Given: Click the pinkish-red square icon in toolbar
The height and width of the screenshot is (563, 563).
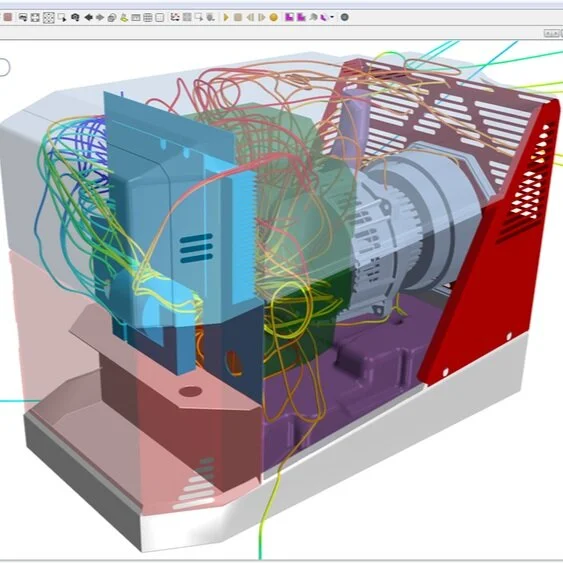Looking at the screenshot, I should [x=8, y=17].
